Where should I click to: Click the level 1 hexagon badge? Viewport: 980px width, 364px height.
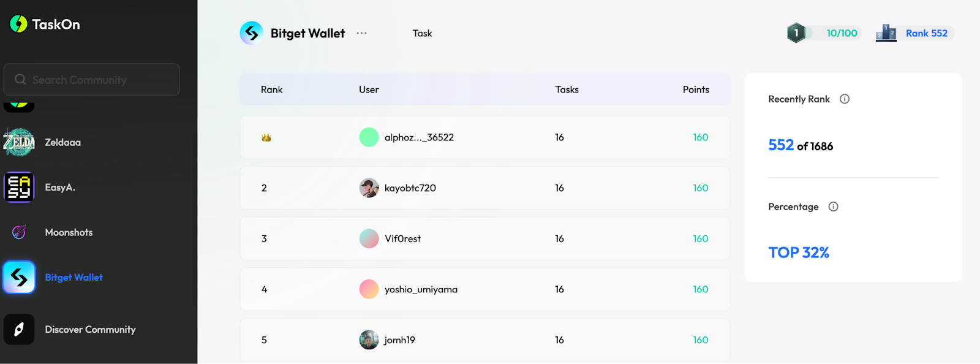click(796, 33)
